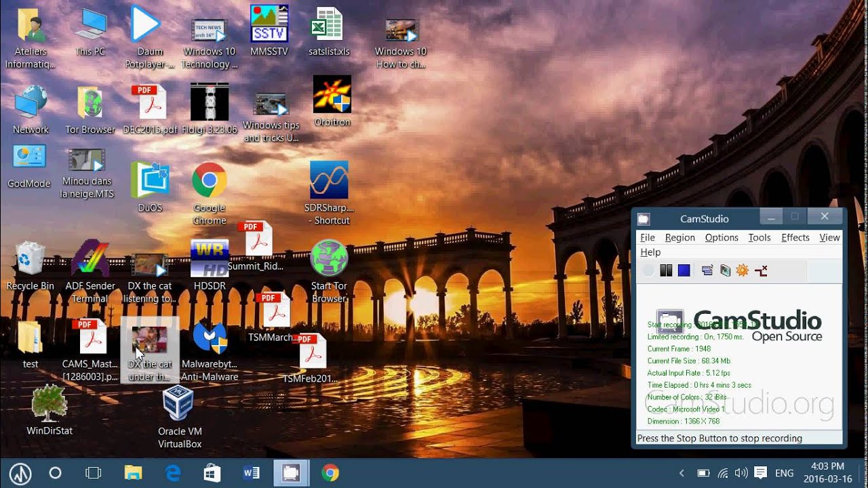Open the Tools menu in CamStudio
The height and width of the screenshot is (488, 868).
click(x=759, y=237)
